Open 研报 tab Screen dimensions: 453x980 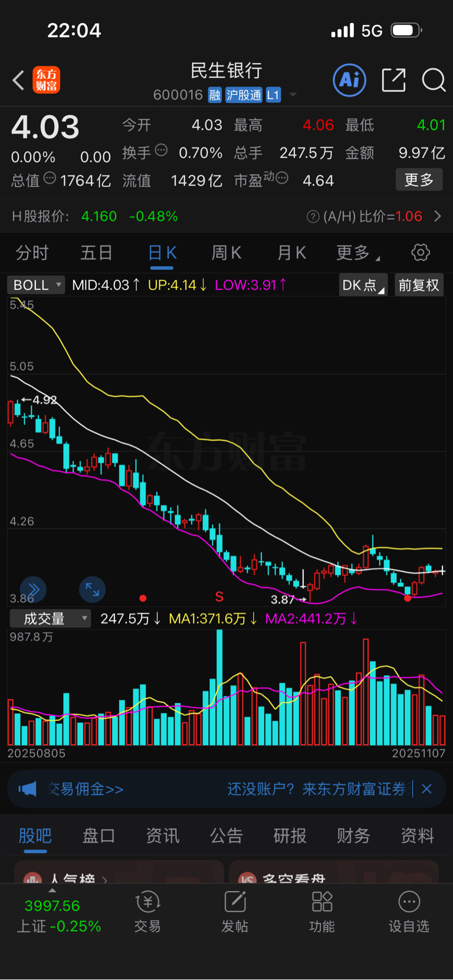pos(290,836)
